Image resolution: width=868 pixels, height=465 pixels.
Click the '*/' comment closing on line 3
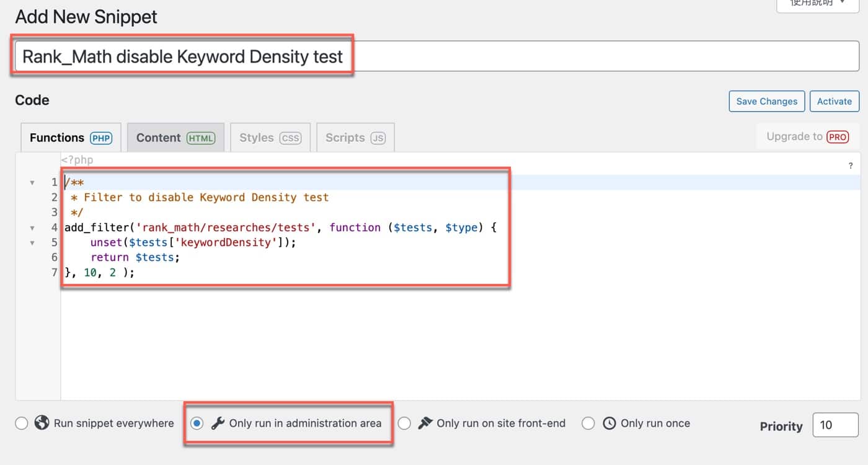[x=77, y=213]
